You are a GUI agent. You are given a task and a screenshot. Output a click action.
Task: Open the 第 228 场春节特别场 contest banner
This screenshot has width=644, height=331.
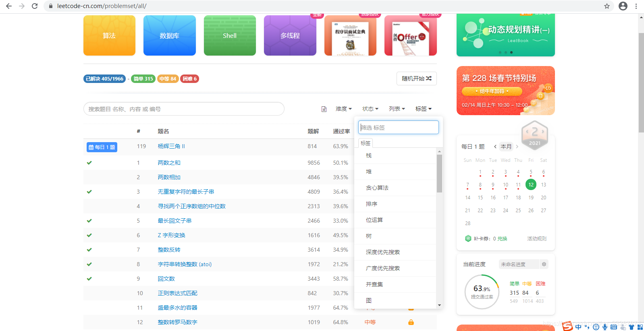click(506, 91)
